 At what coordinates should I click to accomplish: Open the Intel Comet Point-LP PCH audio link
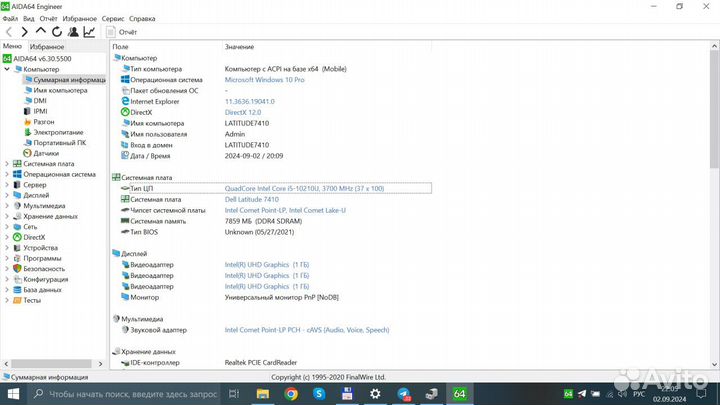coord(307,330)
